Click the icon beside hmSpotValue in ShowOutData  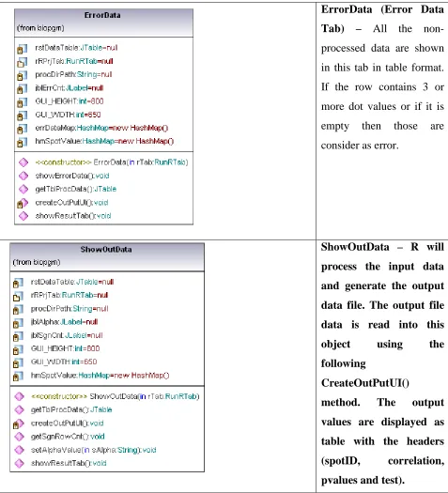[x=18, y=376]
